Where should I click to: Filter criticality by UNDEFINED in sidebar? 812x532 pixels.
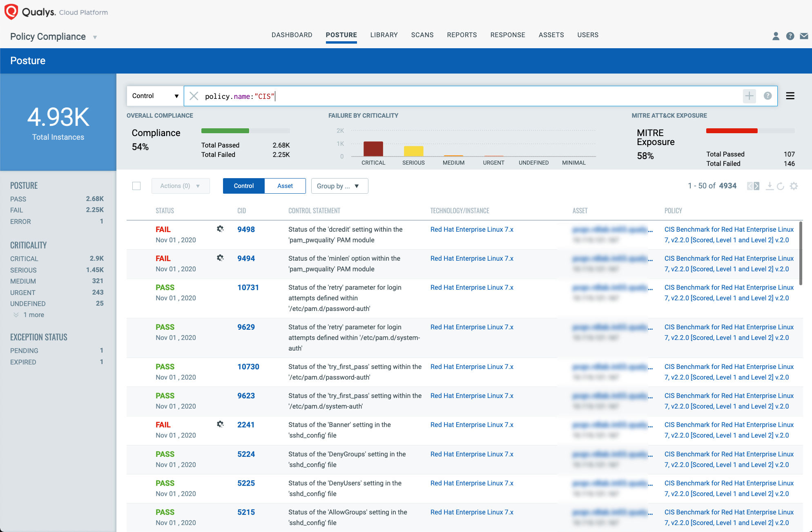click(57, 304)
